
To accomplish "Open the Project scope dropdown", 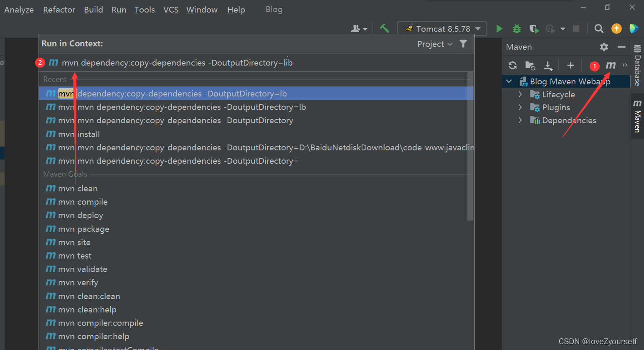I will click(x=435, y=44).
